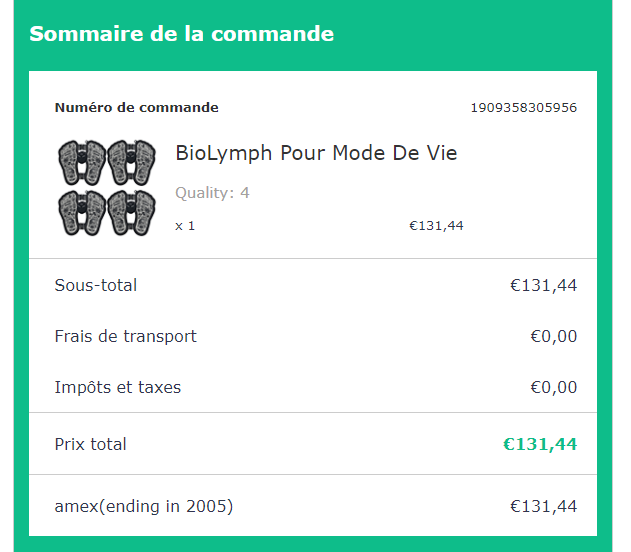Click the Sommaire de la commande heading
631x552 pixels.
click(181, 34)
